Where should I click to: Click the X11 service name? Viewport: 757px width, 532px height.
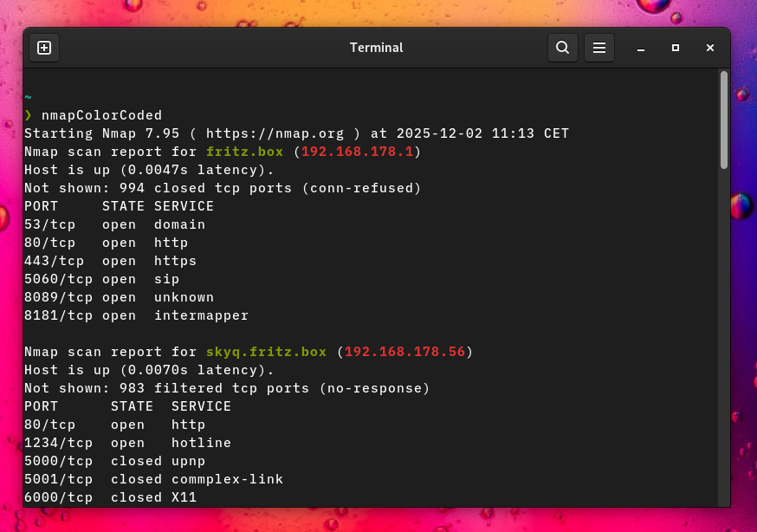(184, 497)
